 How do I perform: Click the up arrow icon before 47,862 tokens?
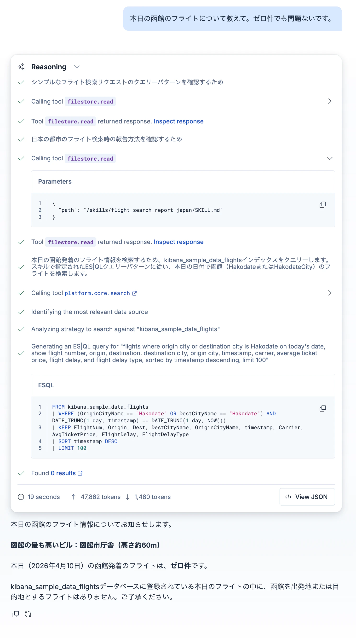[x=74, y=497]
